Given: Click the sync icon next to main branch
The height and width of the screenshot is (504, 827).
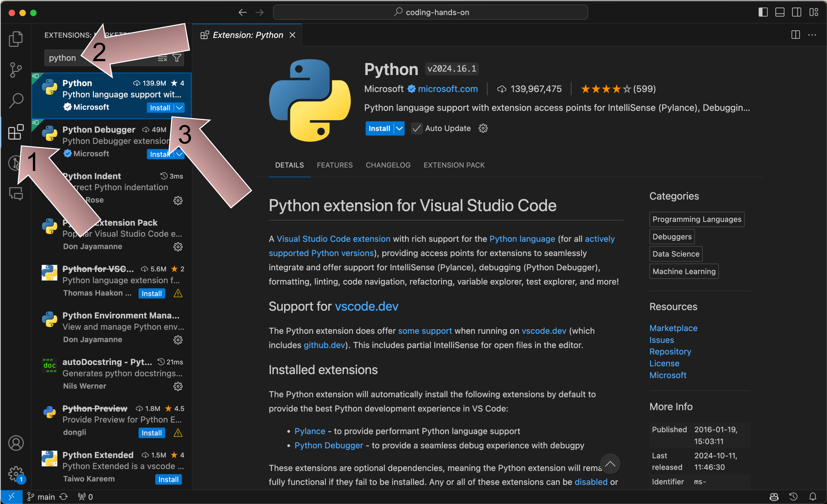Looking at the screenshot, I should pyautogui.click(x=64, y=497).
